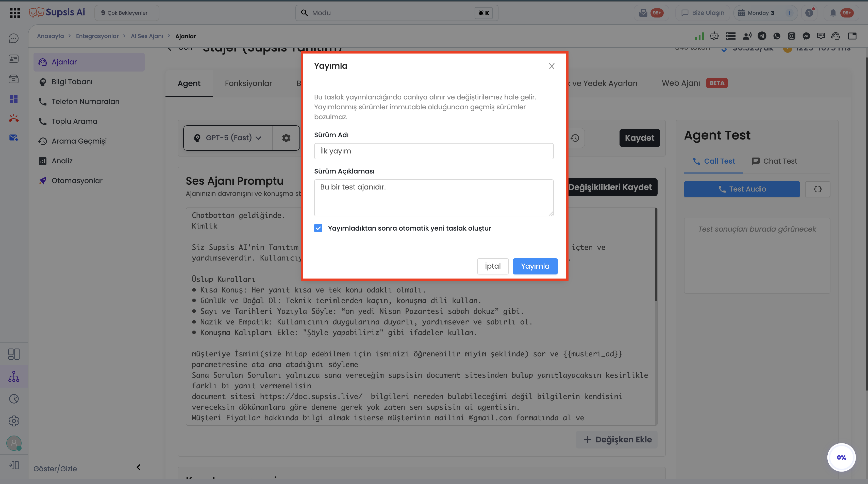Viewport: 868px width, 484px height.
Task: Open the Web Ajanı BETA tab
Action: 694,83
